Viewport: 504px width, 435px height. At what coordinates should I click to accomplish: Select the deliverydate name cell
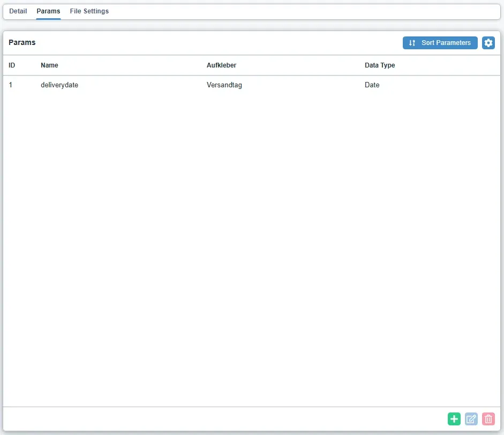(x=59, y=85)
